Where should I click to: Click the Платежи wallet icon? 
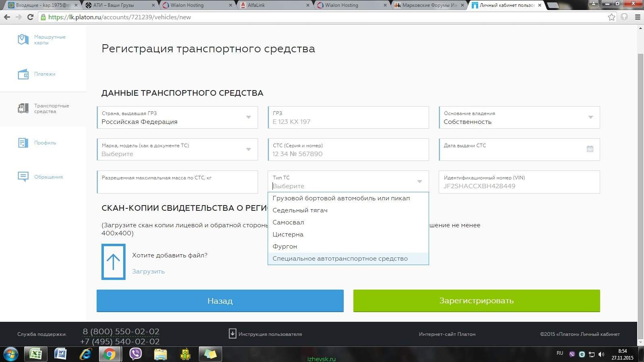pyautogui.click(x=23, y=74)
